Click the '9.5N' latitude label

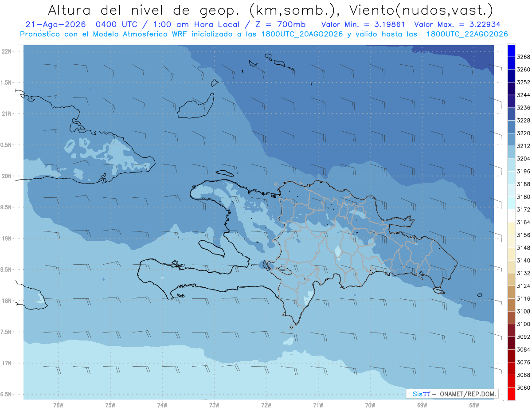pos(6,207)
